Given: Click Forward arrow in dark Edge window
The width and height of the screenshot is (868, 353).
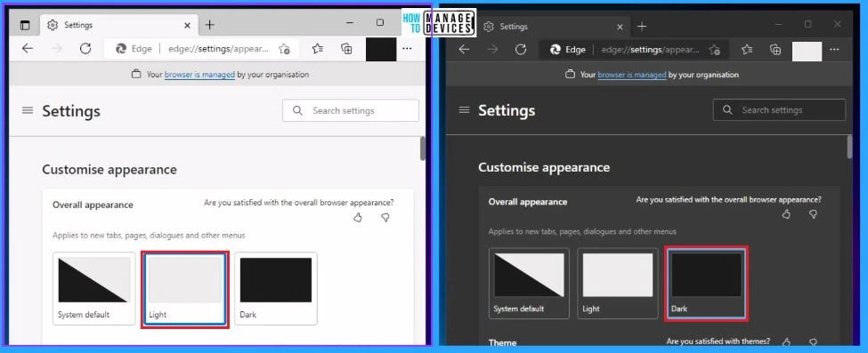Looking at the screenshot, I should [x=492, y=50].
